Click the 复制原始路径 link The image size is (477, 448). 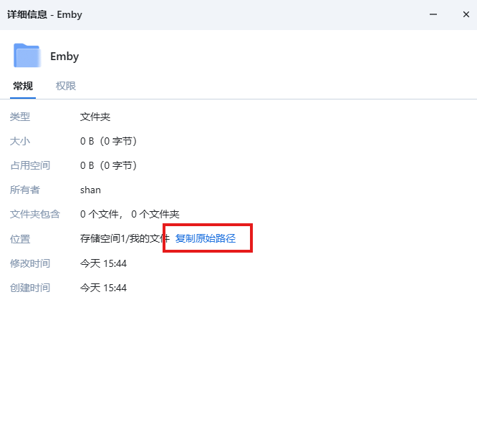pyautogui.click(x=206, y=238)
